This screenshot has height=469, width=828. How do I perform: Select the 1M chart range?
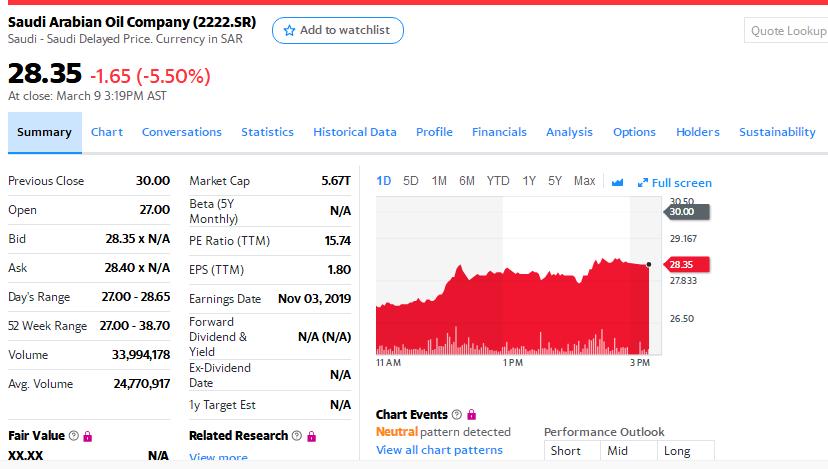click(439, 181)
